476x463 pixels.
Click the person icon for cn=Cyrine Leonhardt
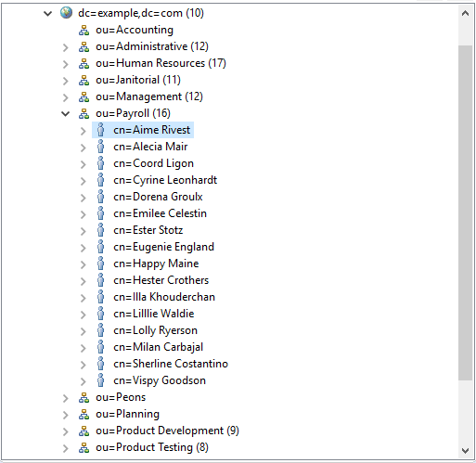pyautogui.click(x=101, y=180)
